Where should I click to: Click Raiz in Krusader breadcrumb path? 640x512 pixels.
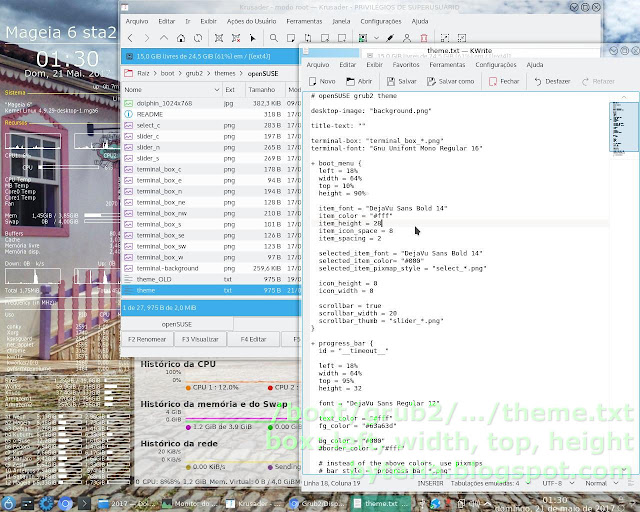coord(143,73)
